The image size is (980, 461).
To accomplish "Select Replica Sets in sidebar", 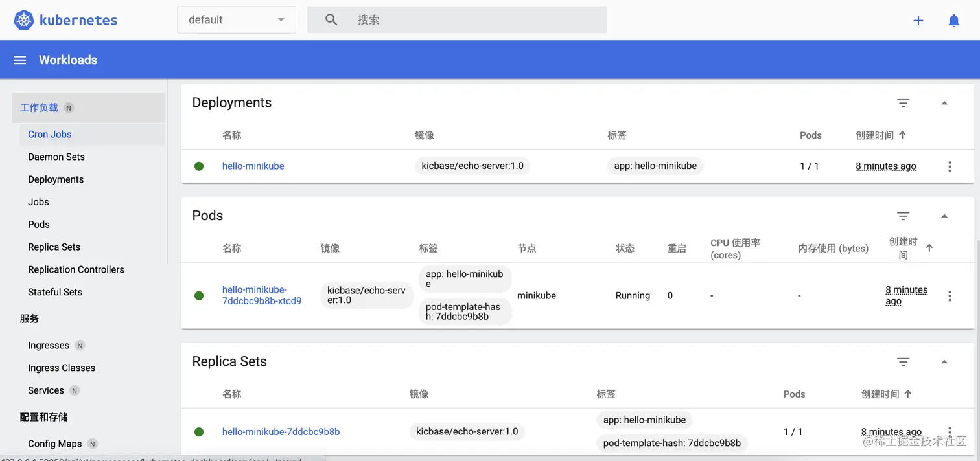I will pyautogui.click(x=54, y=247).
